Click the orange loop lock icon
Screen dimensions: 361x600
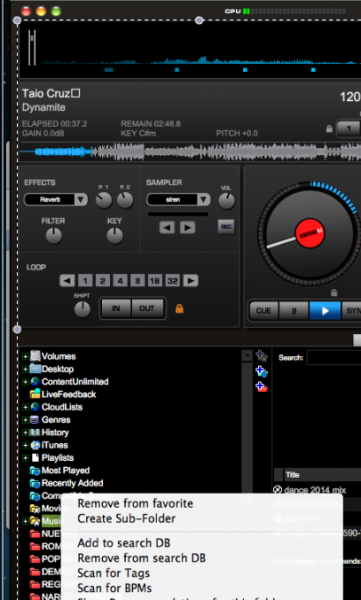[x=179, y=308]
